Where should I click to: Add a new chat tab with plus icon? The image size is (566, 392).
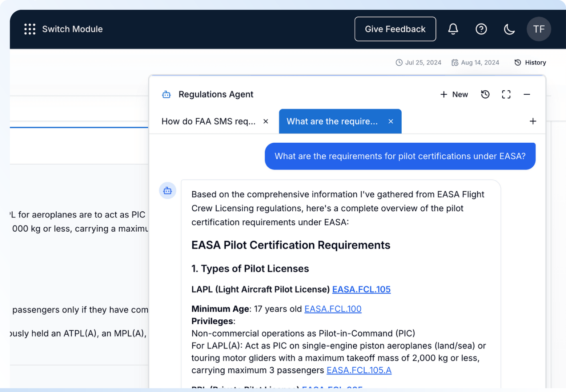[x=533, y=121]
